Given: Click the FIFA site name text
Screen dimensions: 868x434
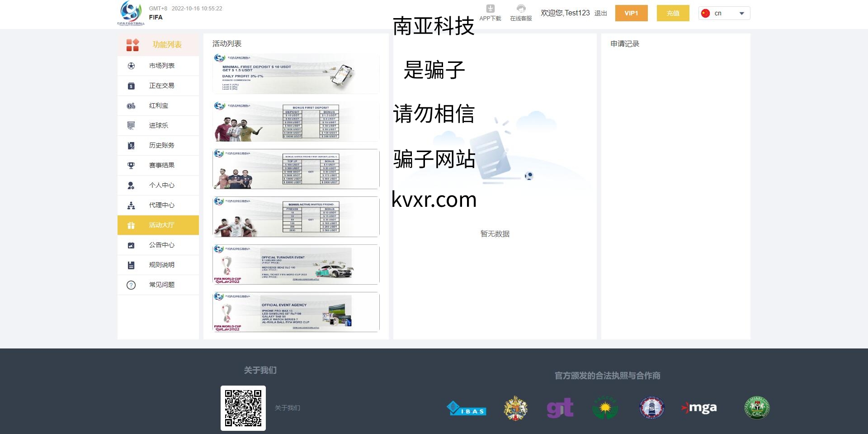Looking at the screenshot, I should click(156, 17).
